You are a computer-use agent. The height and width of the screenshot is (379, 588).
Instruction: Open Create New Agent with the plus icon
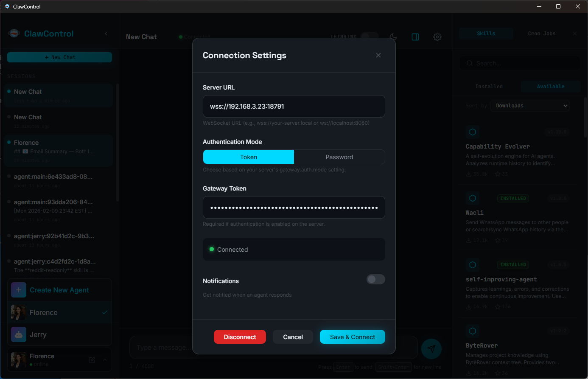pos(19,290)
